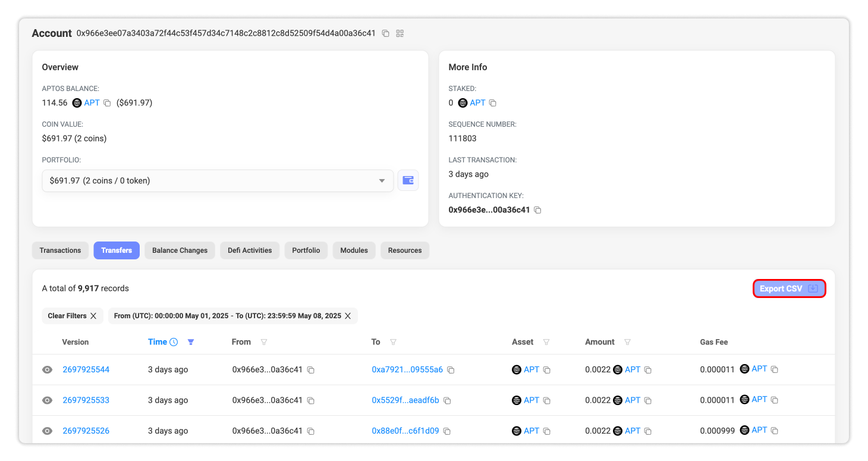Open the Asset column filter

(x=546, y=342)
